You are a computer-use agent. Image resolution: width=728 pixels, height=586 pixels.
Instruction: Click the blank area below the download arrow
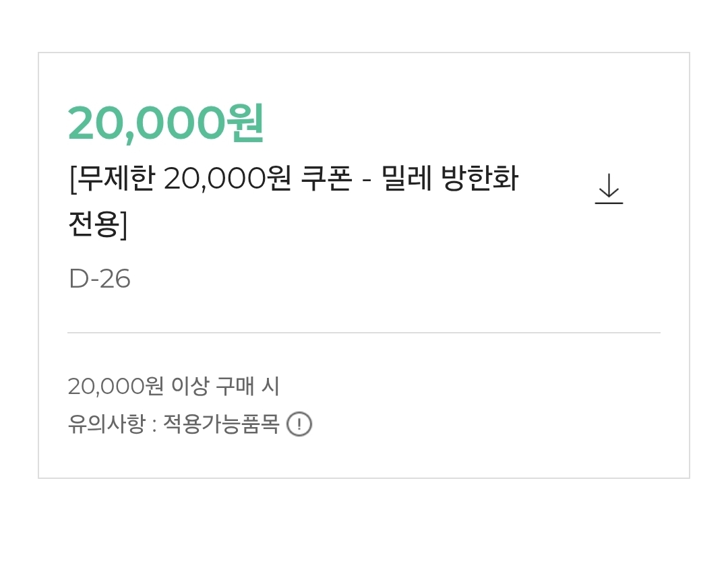[x=609, y=269]
